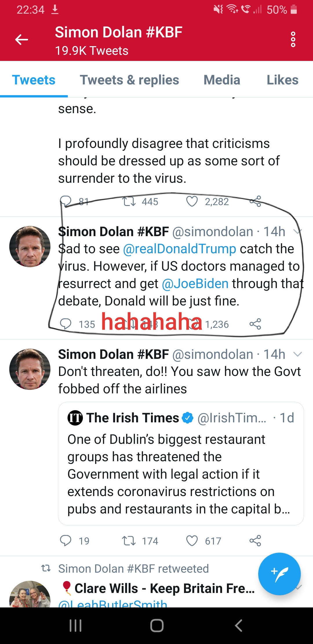Open the Android recent apps button
The width and height of the screenshot is (313, 644).
[75, 625]
